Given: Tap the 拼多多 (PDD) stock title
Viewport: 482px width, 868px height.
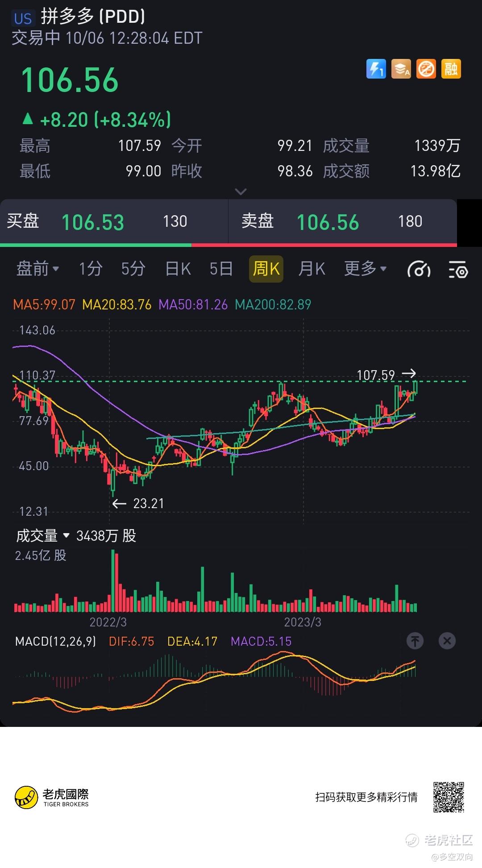Looking at the screenshot, I should click(x=93, y=17).
